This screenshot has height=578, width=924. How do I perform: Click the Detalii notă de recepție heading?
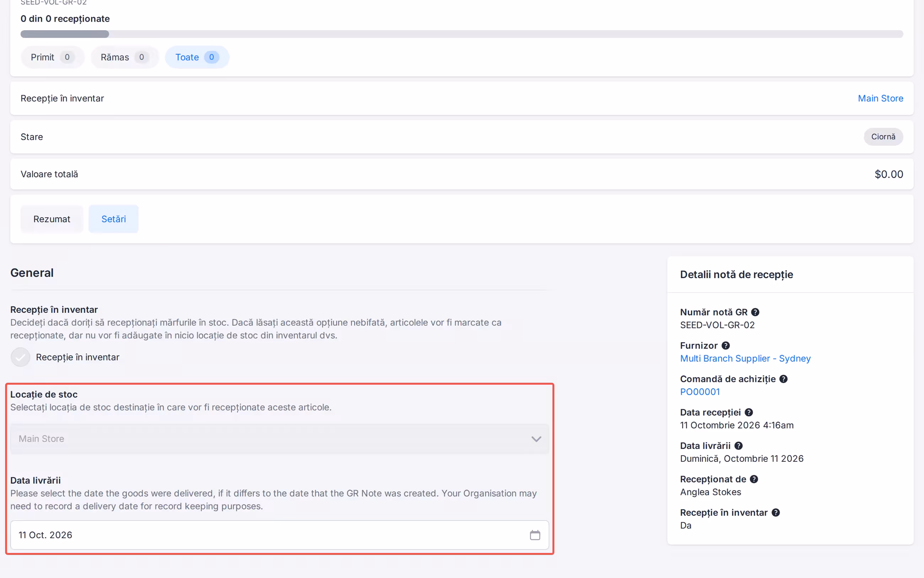736,274
